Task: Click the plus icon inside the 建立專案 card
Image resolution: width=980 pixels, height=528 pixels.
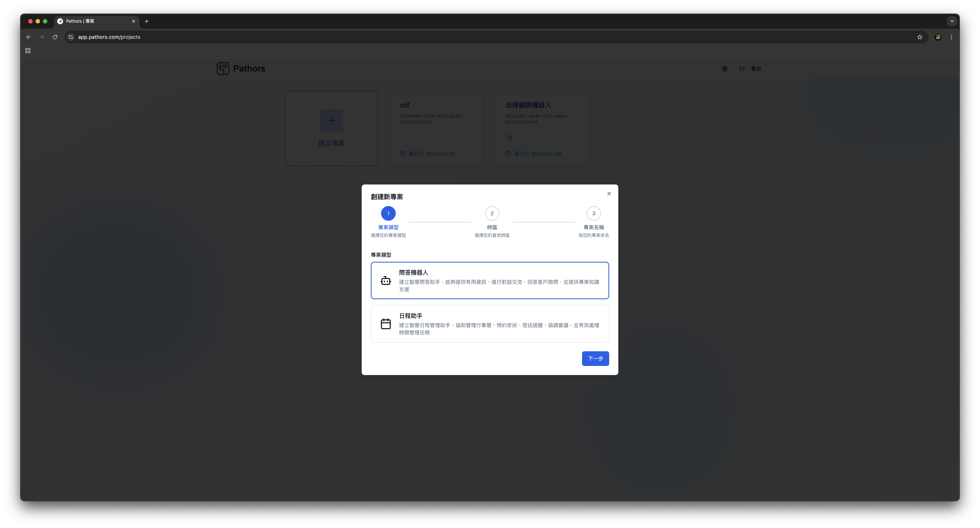Action: coord(331,121)
